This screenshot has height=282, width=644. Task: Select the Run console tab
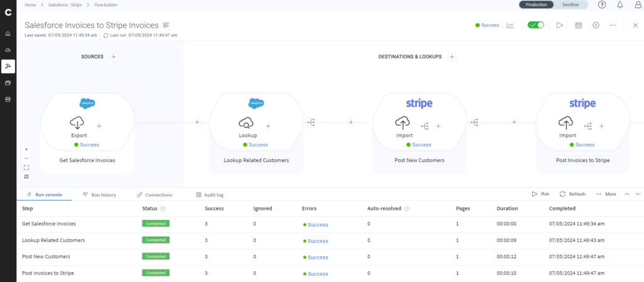45,195
